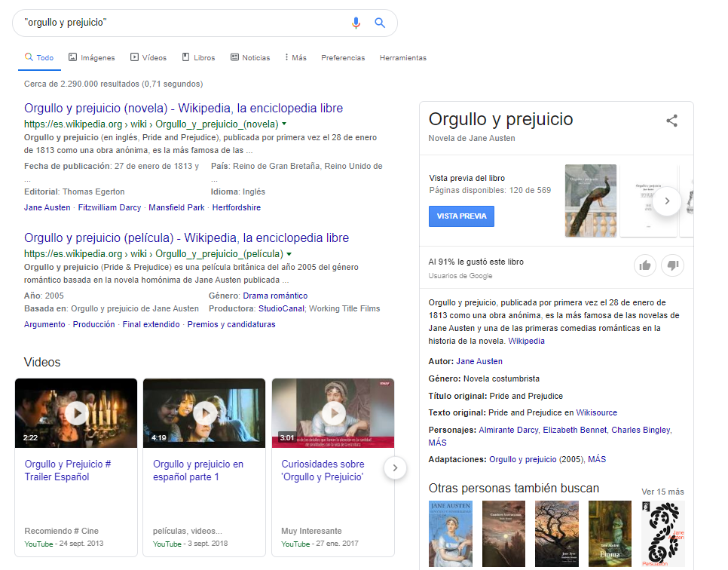Click the thumbs up icon to like the book
The width and height of the screenshot is (728, 570).
(x=645, y=265)
